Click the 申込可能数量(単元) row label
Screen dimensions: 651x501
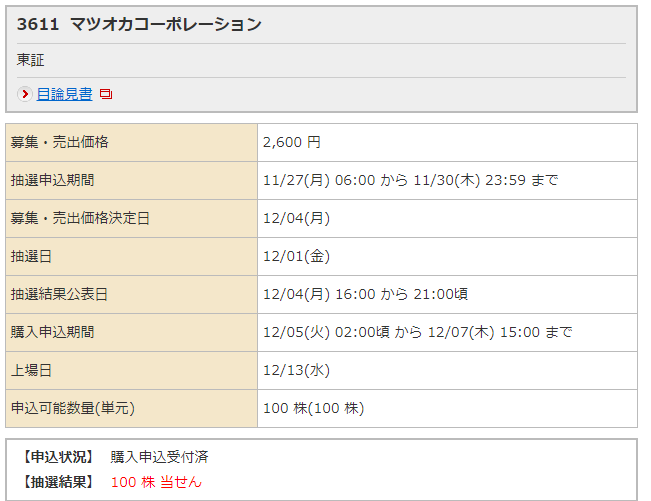pos(72,409)
